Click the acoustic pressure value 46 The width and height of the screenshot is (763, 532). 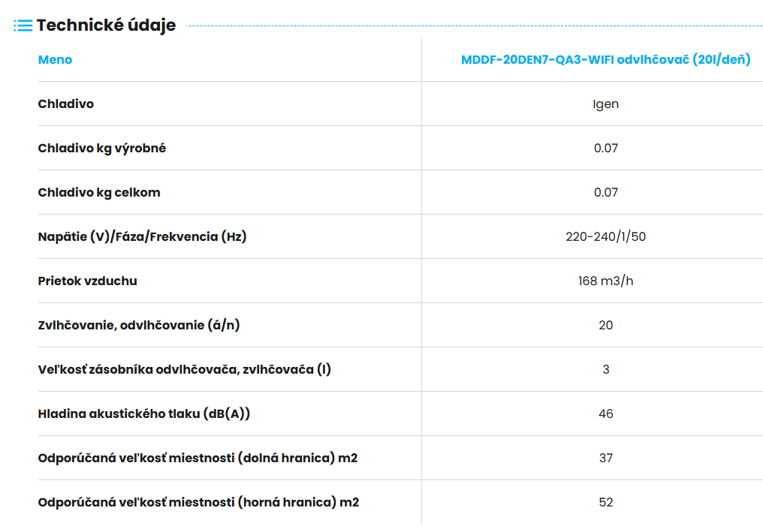coord(605,414)
